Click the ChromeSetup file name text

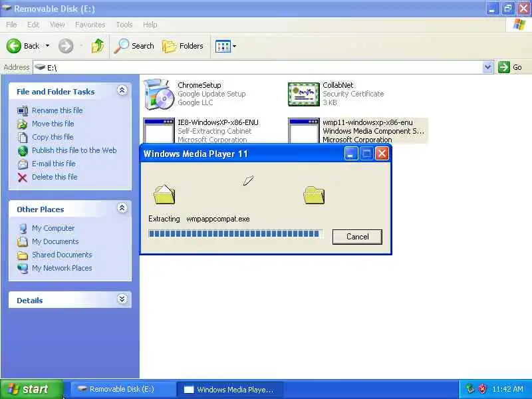[x=199, y=85]
